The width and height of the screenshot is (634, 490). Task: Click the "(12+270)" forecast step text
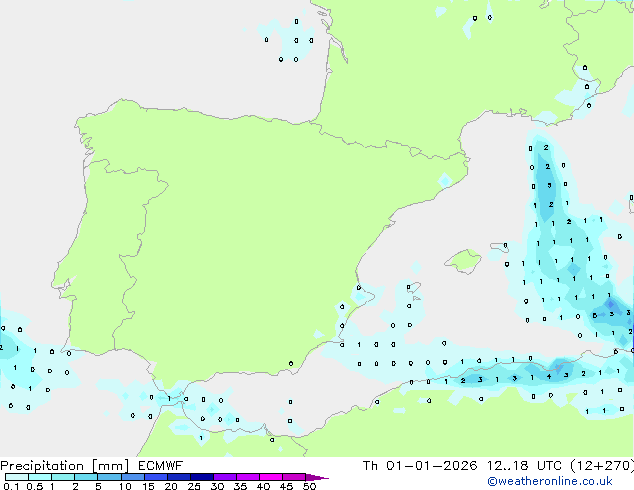pos(602,466)
